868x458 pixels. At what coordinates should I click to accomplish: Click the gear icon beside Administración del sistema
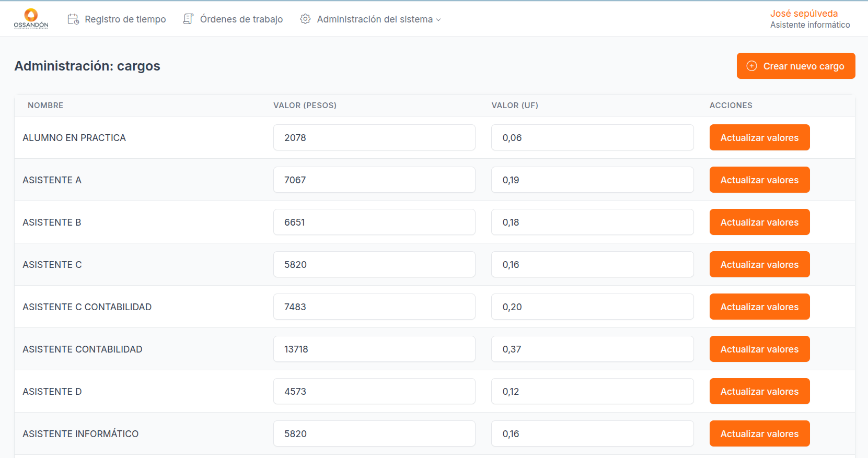coord(305,19)
